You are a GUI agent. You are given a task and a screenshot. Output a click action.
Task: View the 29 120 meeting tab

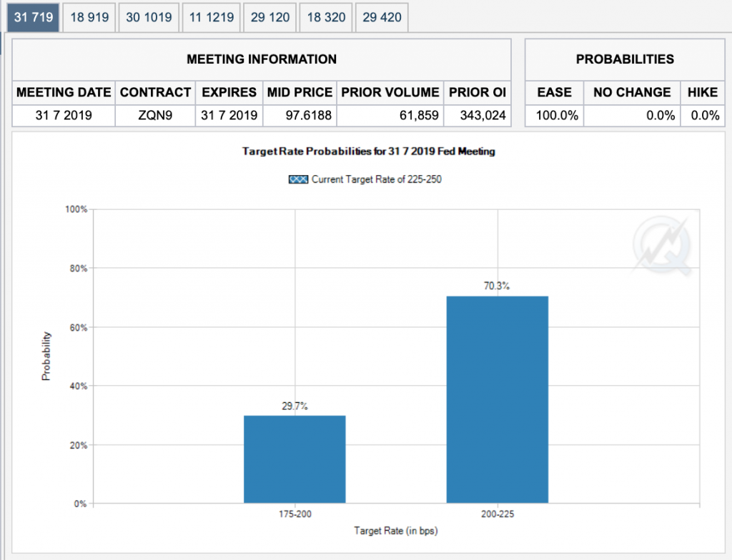point(270,17)
